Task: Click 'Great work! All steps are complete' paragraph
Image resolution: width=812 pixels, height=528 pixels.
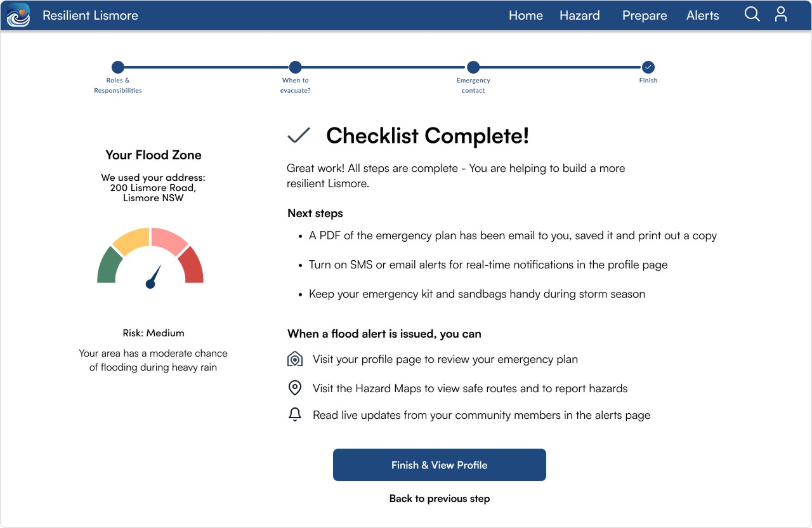Action: [x=456, y=176]
